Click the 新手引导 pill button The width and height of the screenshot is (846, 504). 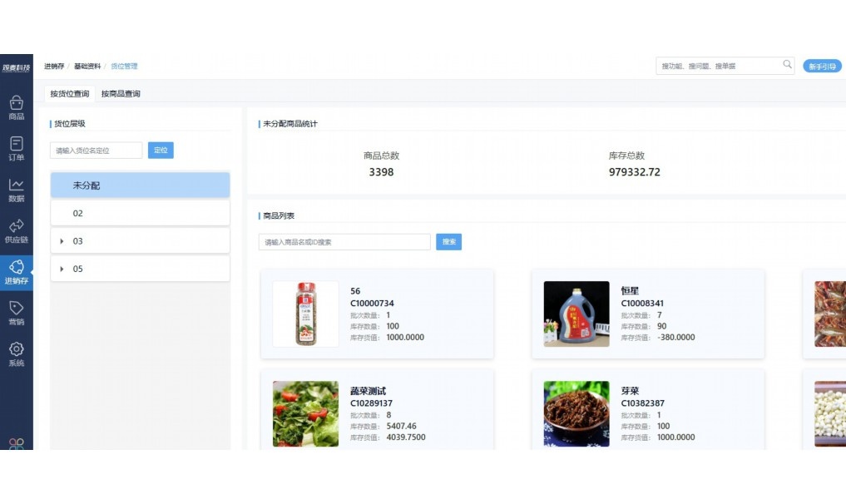[x=822, y=65]
